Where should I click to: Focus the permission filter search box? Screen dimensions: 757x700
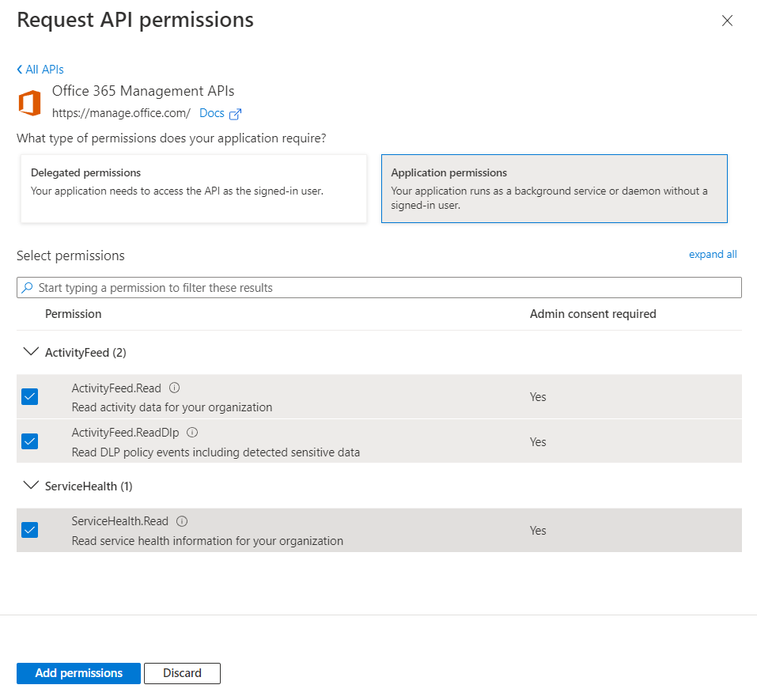[379, 288]
